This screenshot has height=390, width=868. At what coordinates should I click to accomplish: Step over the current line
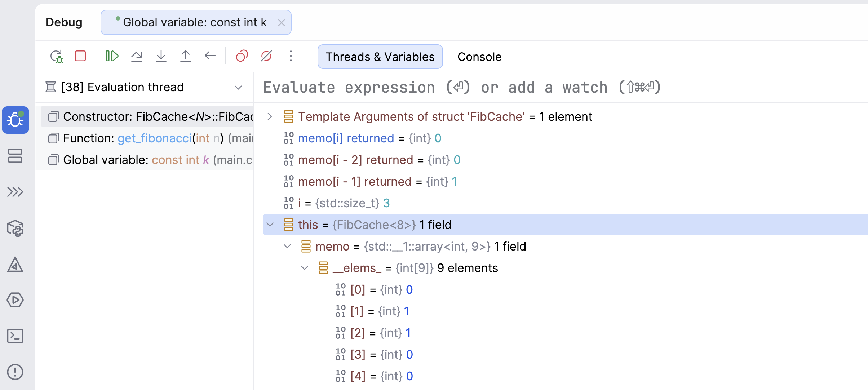(137, 56)
